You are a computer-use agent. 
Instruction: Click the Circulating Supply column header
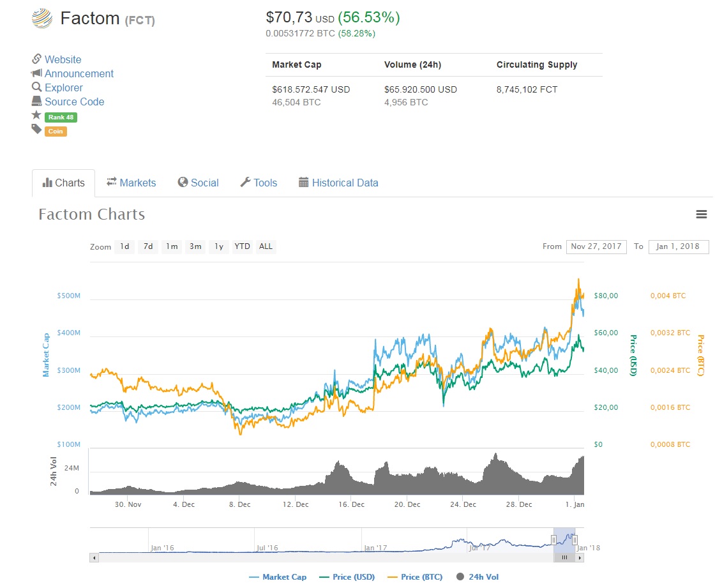[537, 65]
